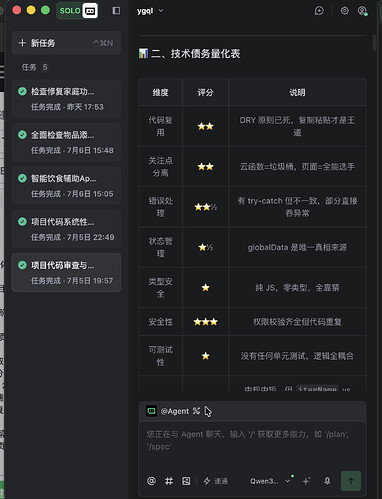Focus the Agent chat message input

pyautogui.click(x=252, y=444)
